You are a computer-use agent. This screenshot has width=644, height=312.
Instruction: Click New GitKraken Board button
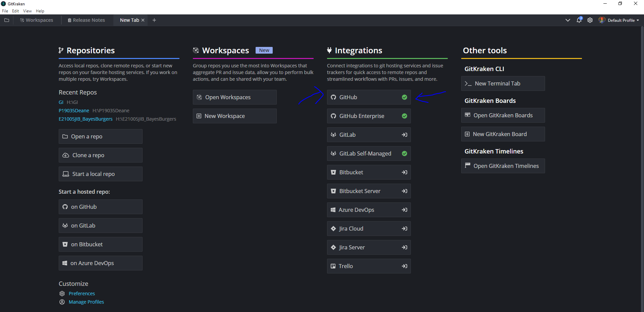coord(503,134)
